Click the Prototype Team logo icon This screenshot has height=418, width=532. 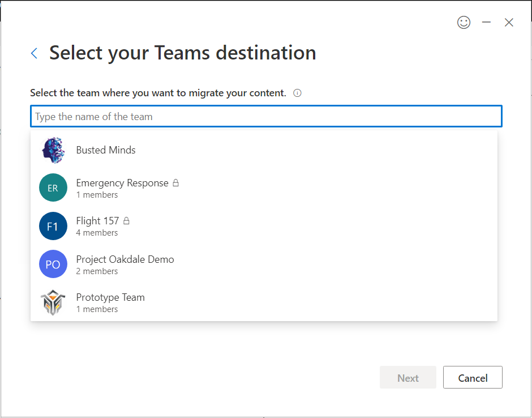point(53,302)
